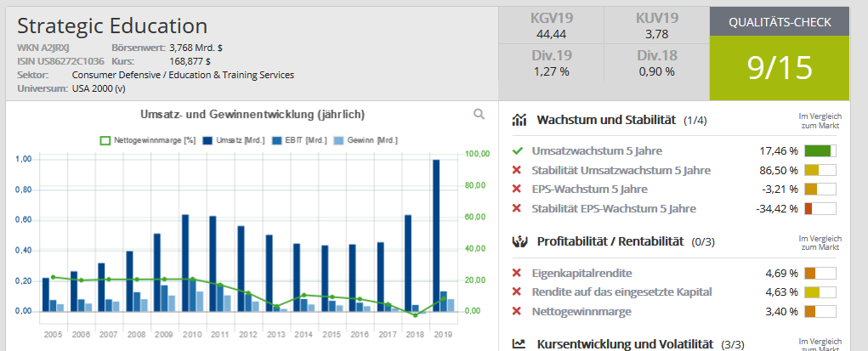The width and height of the screenshot is (868, 351).
Task: Click the 2019 Umsatz bar in the chart
Action: pos(436,235)
